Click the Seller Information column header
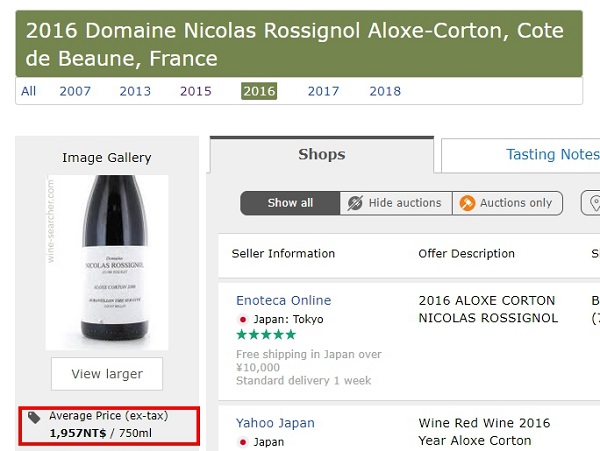This screenshot has height=451, width=600. 283,254
